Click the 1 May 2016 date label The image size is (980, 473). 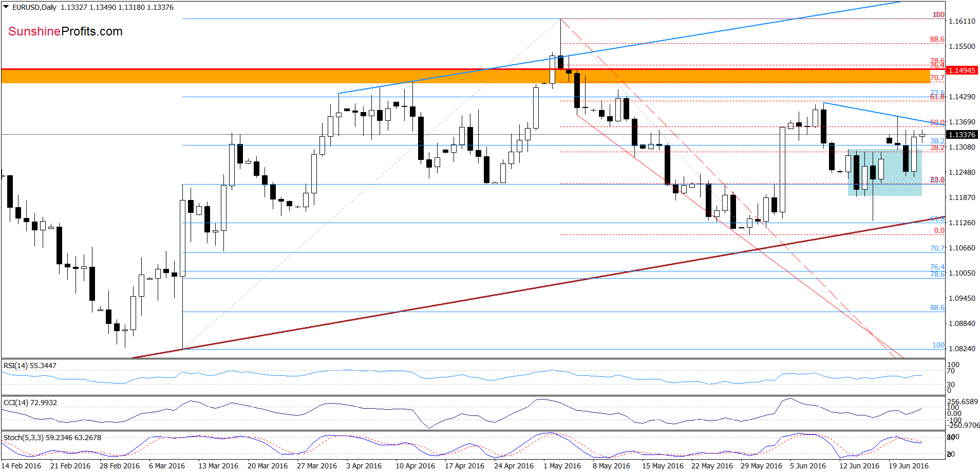click(x=562, y=466)
